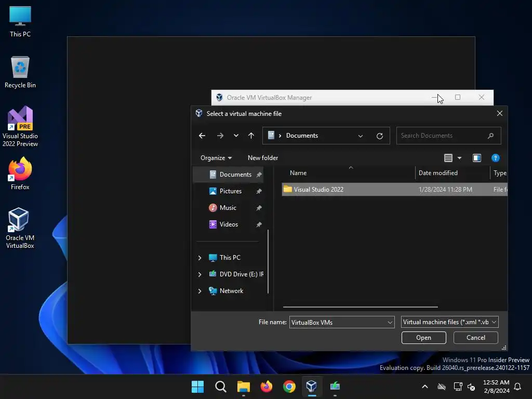Click the pin icon next to Pictures
This screenshot has width=532, height=399.
(x=259, y=191)
